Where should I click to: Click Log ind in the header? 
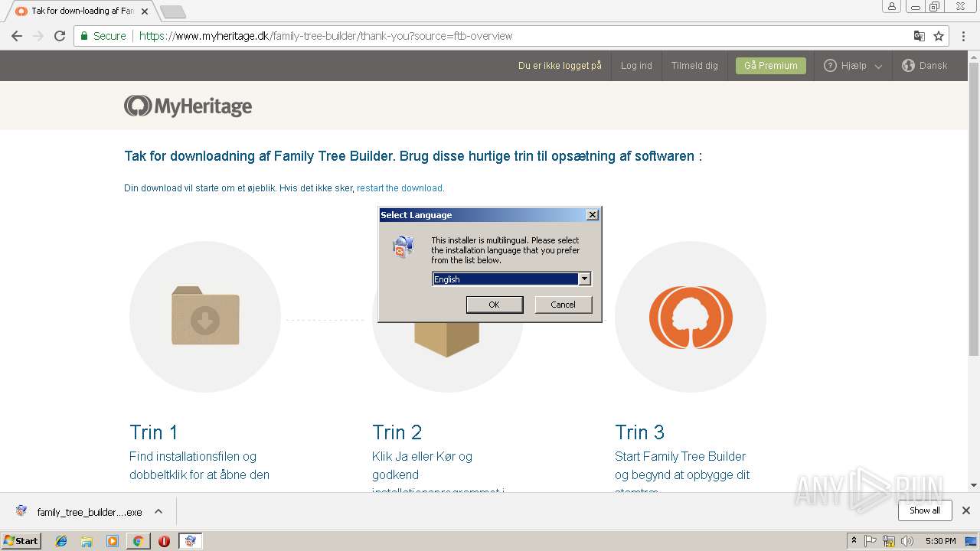[636, 66]
